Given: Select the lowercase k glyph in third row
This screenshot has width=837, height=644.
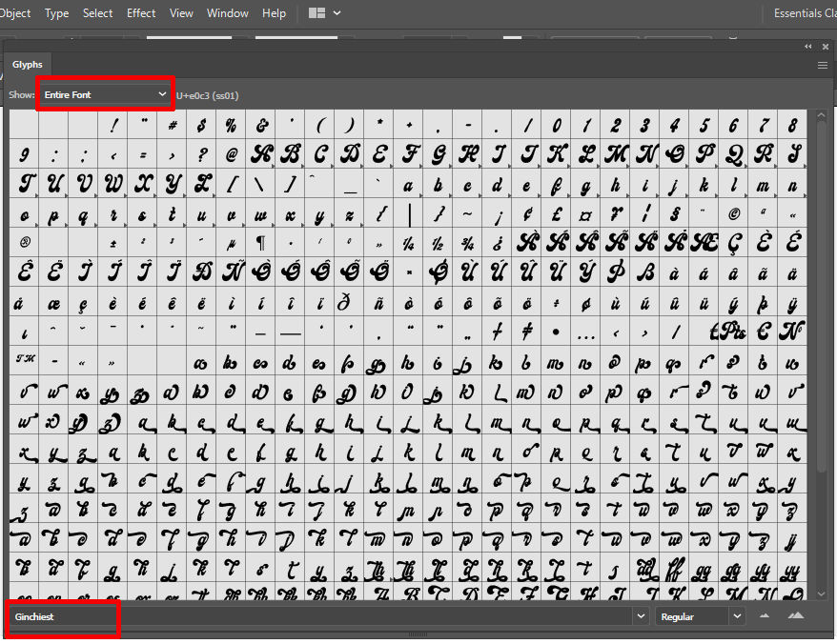Looking at the screenshot, I should click(x=704, y=184).
